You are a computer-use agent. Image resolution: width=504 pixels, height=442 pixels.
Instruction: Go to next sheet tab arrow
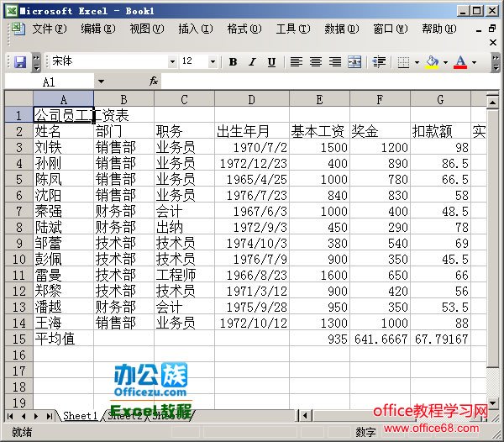pos(36,416)
